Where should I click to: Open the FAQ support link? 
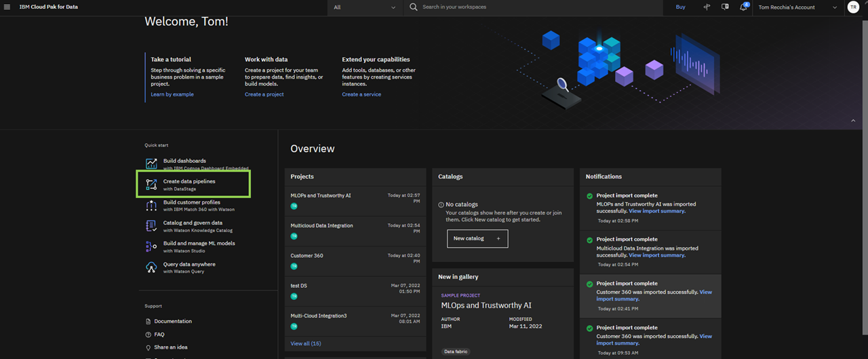(x=159, y=335)
